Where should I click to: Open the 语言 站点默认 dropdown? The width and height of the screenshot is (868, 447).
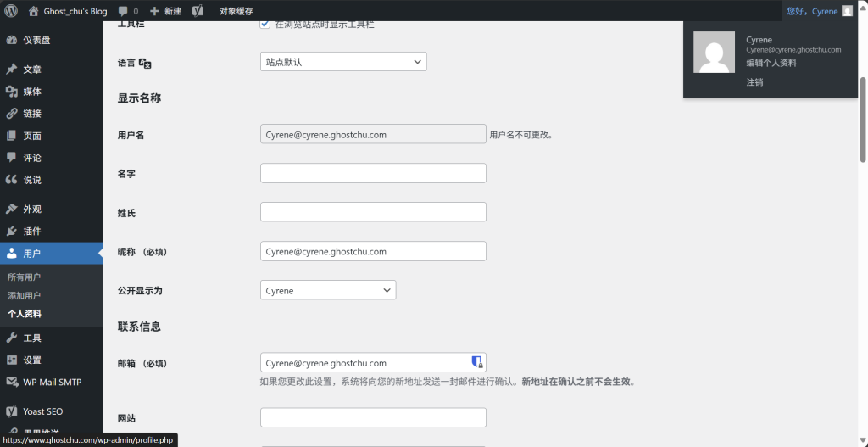[x=343, y=62]
